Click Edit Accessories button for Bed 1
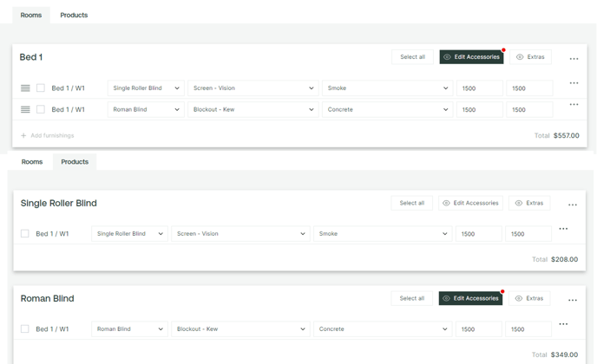 click(x=471, y=56)
